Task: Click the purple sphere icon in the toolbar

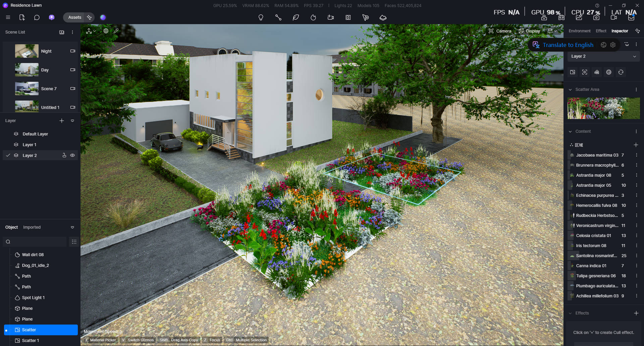Action: (x=103, y=17)
